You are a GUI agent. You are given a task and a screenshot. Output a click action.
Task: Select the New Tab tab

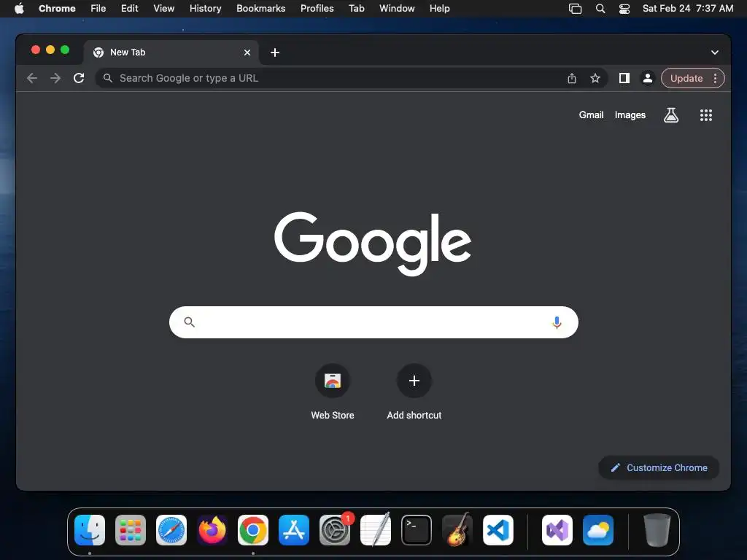[x=171, y=52]
